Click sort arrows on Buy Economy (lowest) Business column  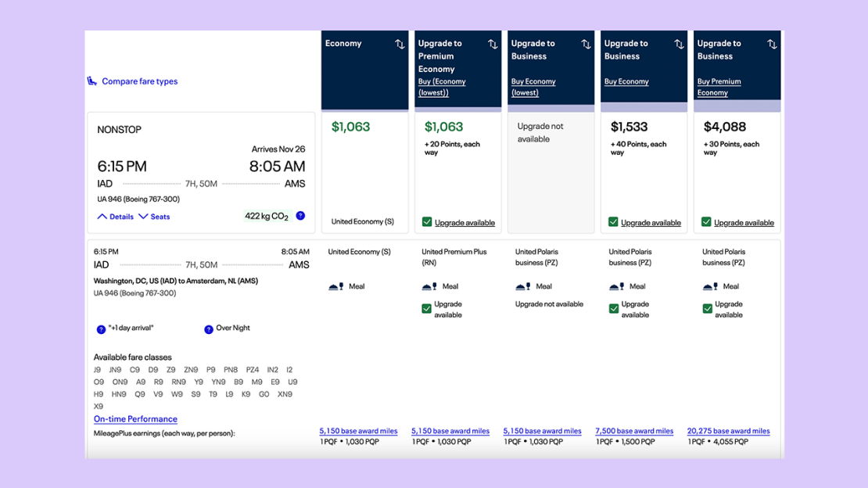tap(586, 45)
